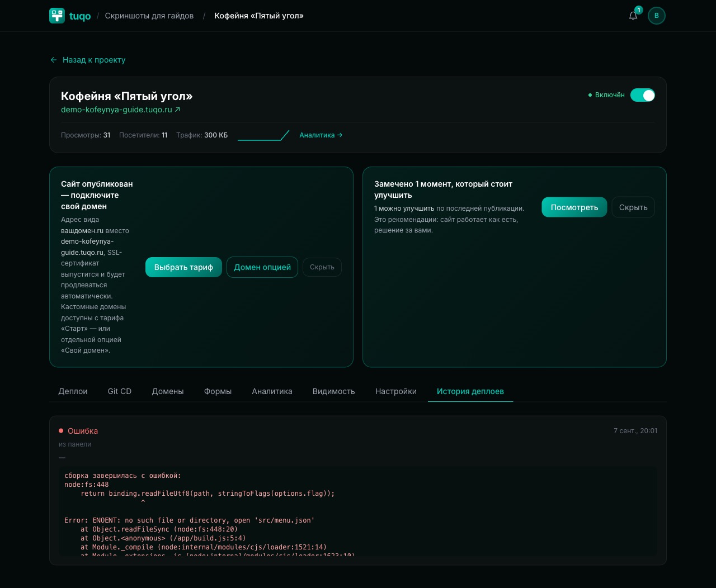Click the Посетители: 11 stat
716x588 pixels.
tap(143, 135)
